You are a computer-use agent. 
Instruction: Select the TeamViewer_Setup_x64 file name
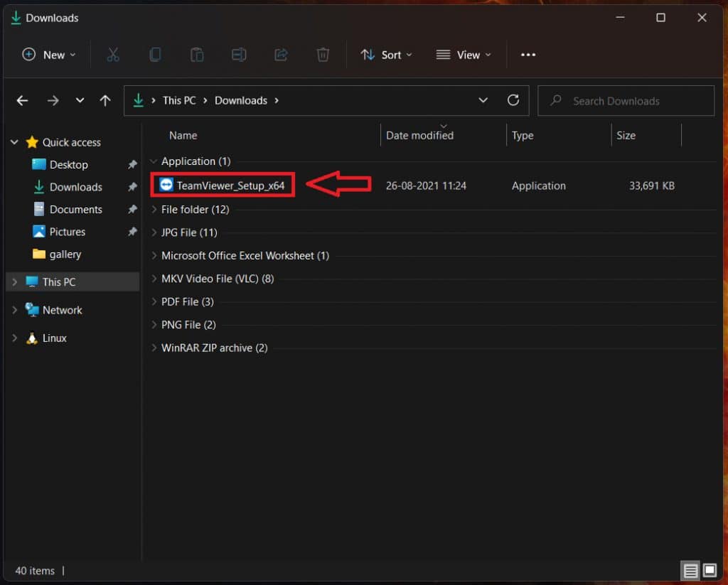(x=230, y=186)
